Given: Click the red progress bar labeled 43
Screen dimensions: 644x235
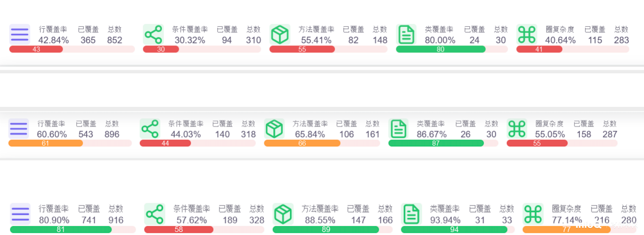Looking at the screenshot, I should pyautogui.click(x=36, y=49).
